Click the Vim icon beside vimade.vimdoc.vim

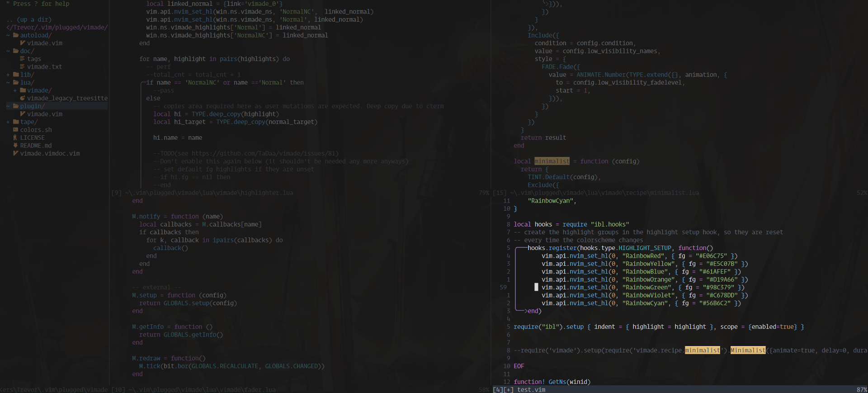[x=16, y=153]
